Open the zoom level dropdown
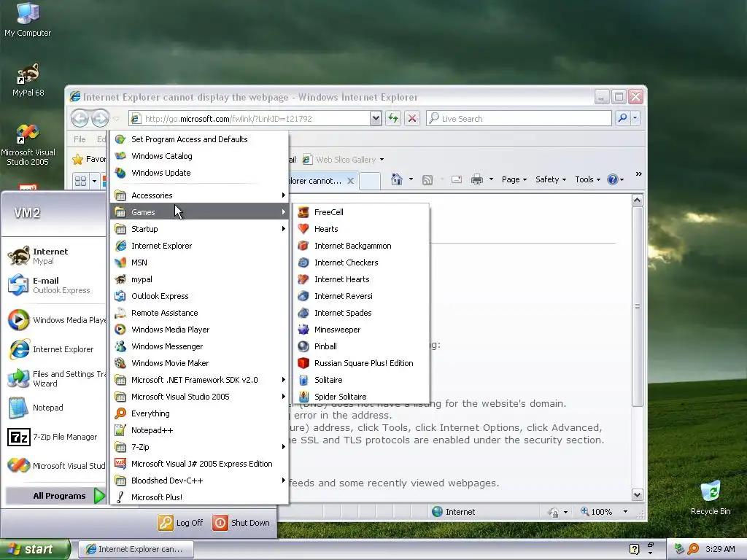The image size is (747, 560). (x=625, y=512)
